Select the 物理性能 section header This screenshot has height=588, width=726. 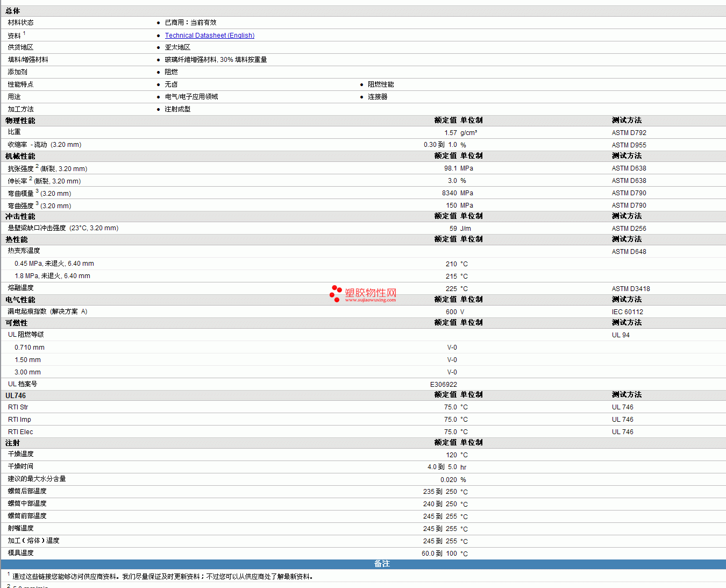[x=20, y=121]
